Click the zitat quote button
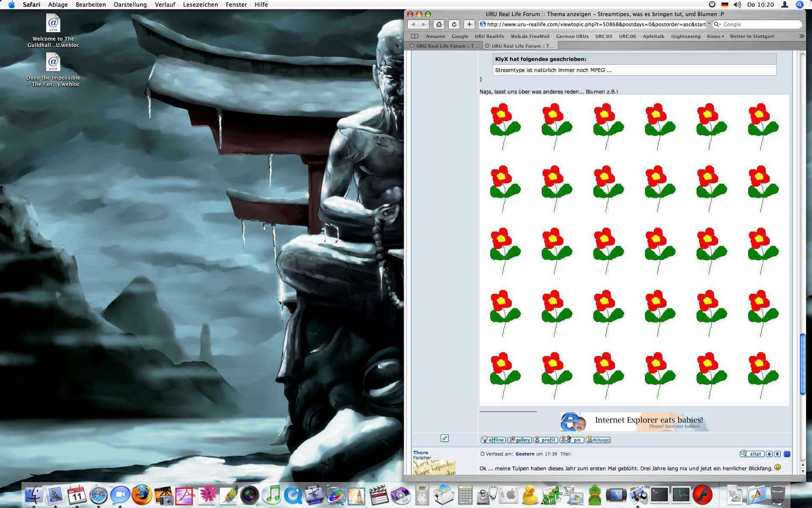The height and width of the screenshot is (508, 812). point(752,454)
